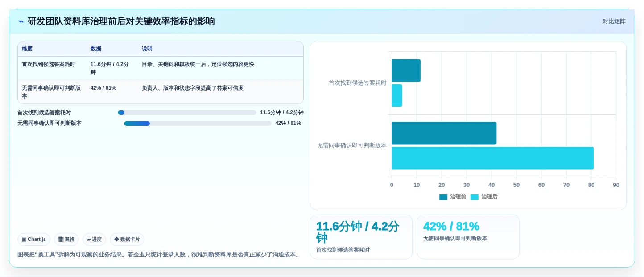Click the 治理后 bar for 首次找到候选答案耗时

point(397,95)
